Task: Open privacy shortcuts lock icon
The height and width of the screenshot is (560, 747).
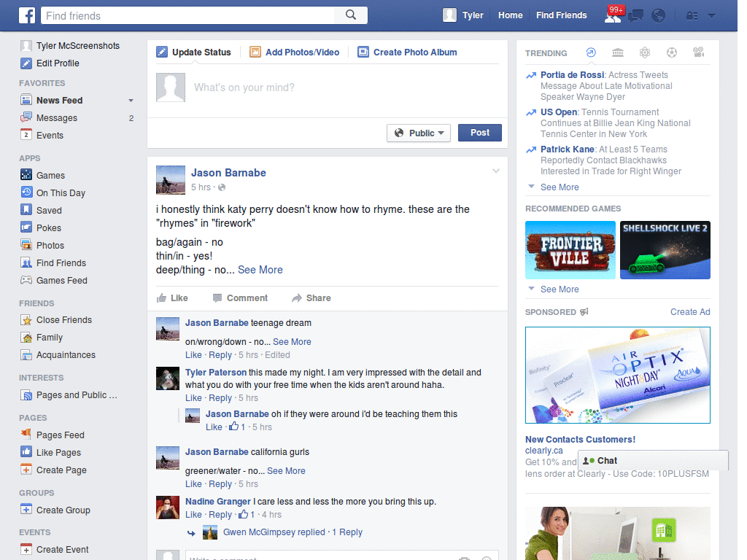Action: coord(692,16)
